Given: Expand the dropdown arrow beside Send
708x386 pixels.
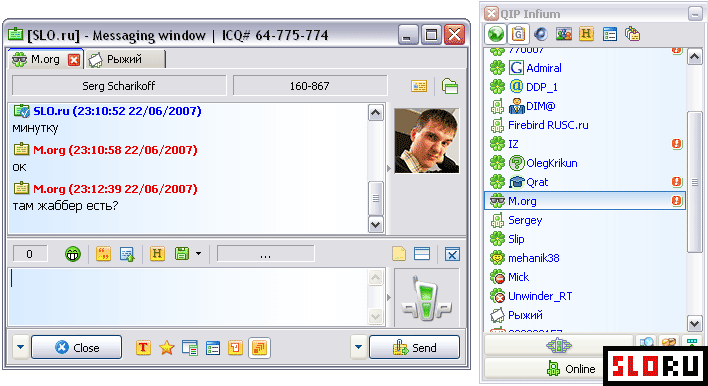Looking at the screenshot, I should (358, 347).
